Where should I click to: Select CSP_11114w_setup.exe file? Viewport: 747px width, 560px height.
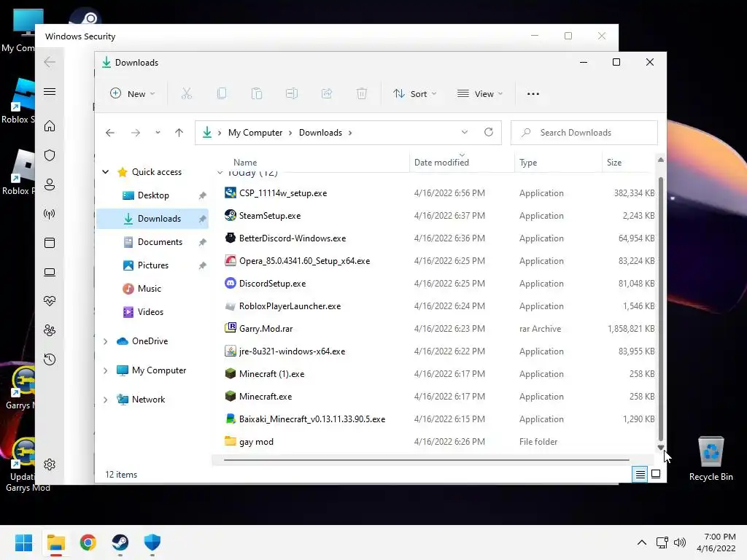click(x=283, y=193)
